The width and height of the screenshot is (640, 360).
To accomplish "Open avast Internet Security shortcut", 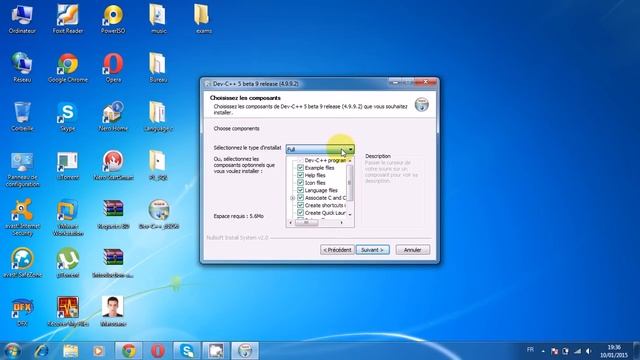I will coord(22,217).
